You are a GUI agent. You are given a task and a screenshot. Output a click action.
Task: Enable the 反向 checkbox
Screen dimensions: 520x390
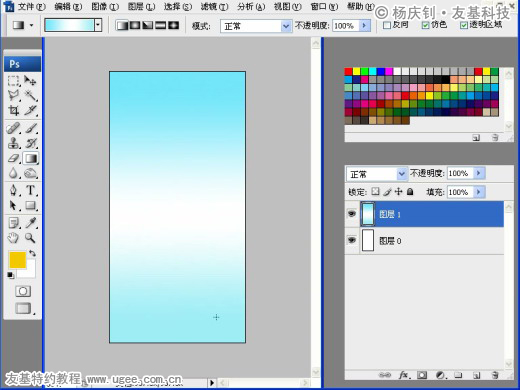click(x=387, y=25)
